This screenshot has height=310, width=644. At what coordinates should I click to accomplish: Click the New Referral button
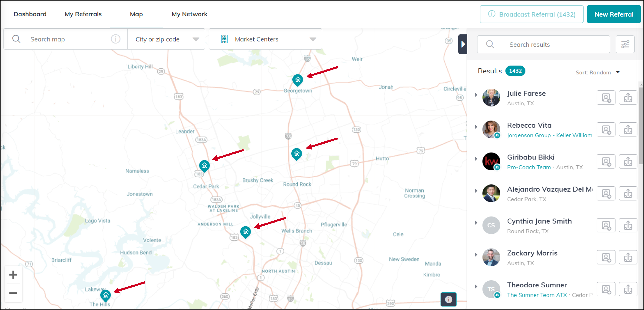[x=614, y=14]
